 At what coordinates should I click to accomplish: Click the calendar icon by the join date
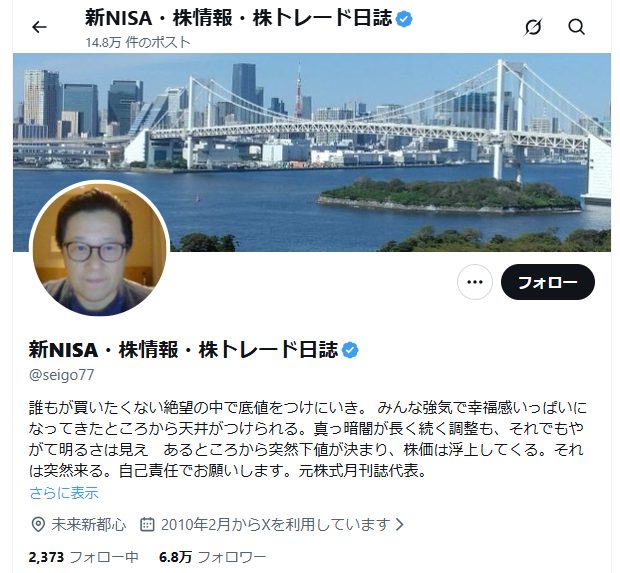[x=147, y=524]
